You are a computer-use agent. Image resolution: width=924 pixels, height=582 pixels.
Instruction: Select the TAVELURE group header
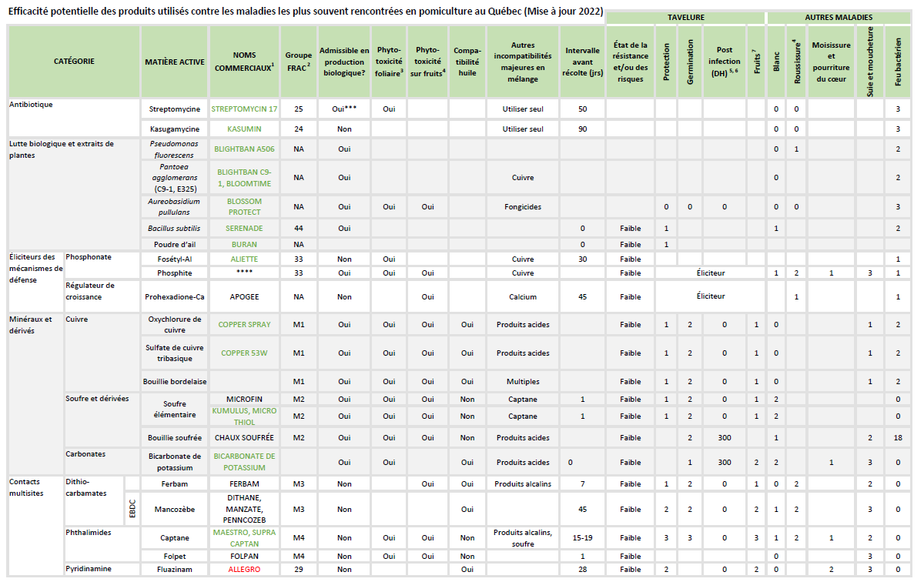[x=685, y=17]
